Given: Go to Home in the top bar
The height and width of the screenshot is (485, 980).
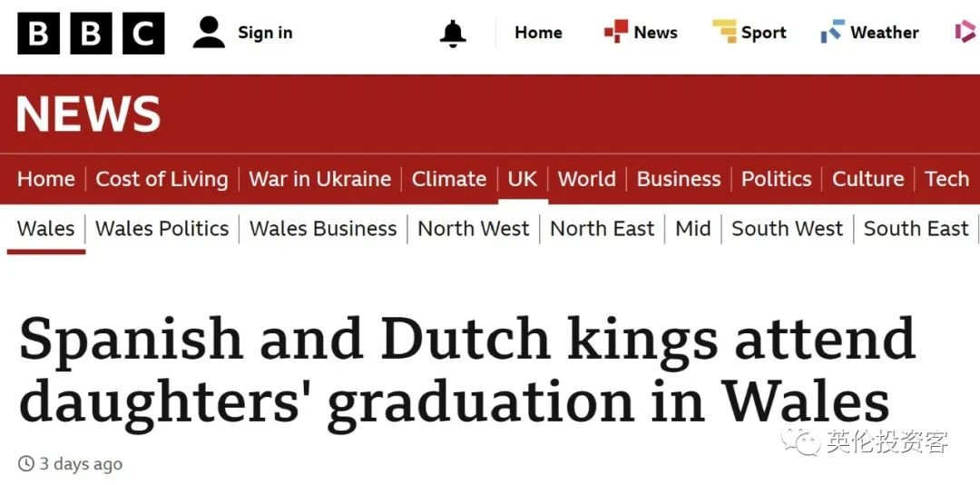Looking at the screenshot, I should (538, 33).
